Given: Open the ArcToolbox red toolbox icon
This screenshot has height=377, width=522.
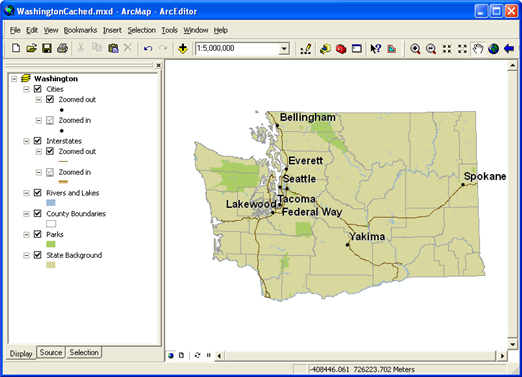Looking at the screenshot, I should [341, 49].
